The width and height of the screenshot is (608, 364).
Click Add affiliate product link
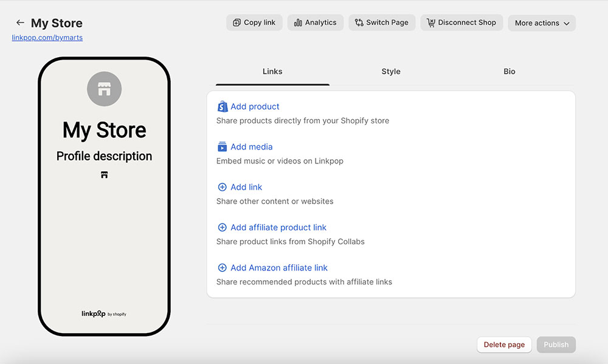pyautogui.click(x=278, y=227)
